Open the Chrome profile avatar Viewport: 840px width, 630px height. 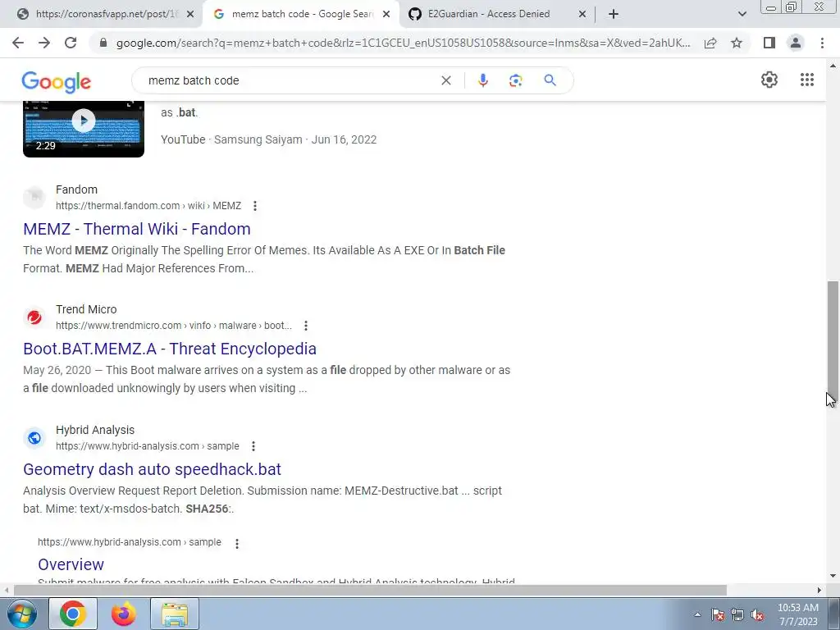pyautogui.click(x=796, y=43)
